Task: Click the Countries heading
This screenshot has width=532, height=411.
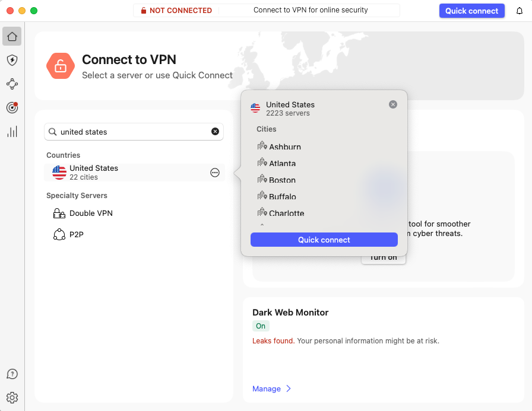Action: [63, 155]
